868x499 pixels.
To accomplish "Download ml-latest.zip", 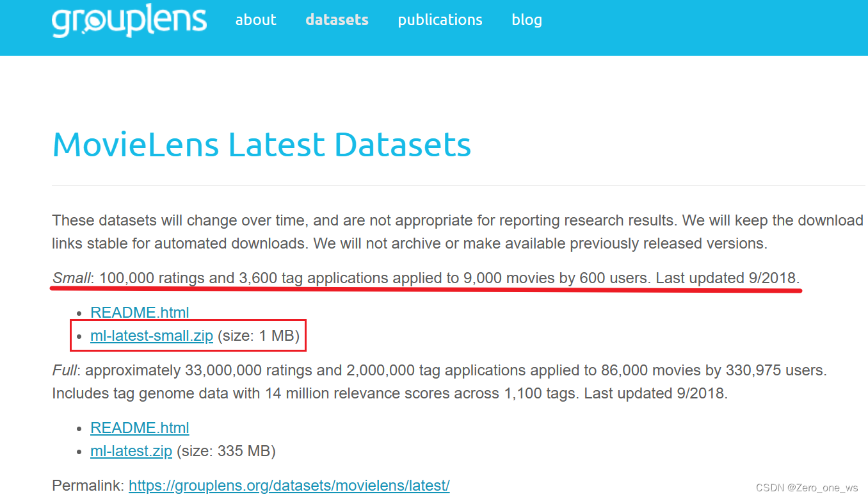I will (x=131, y=451).
